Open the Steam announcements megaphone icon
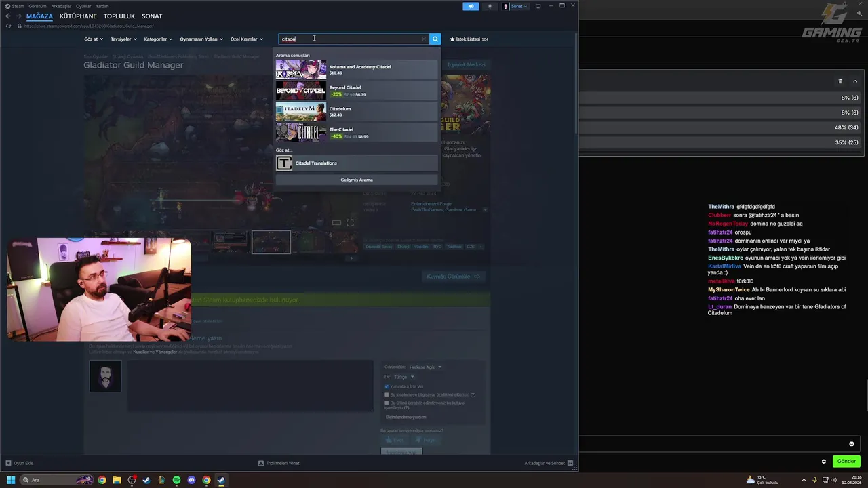 471,6
